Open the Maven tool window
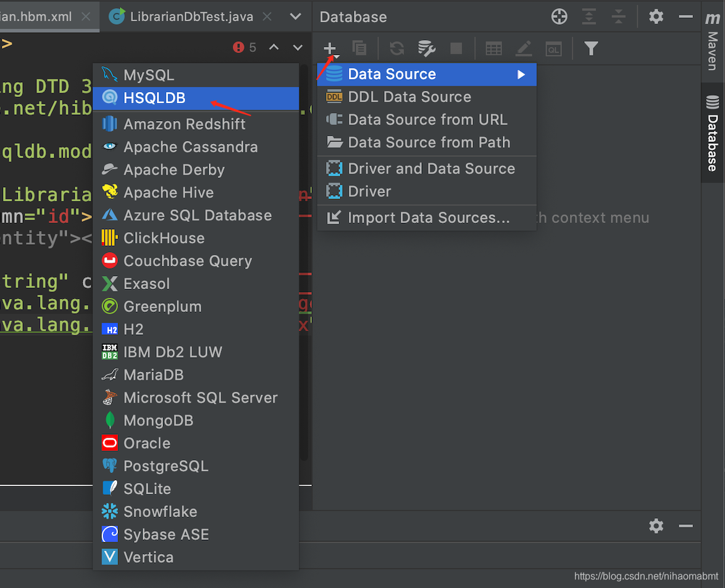Screen dimensions: 725x588 713,41
